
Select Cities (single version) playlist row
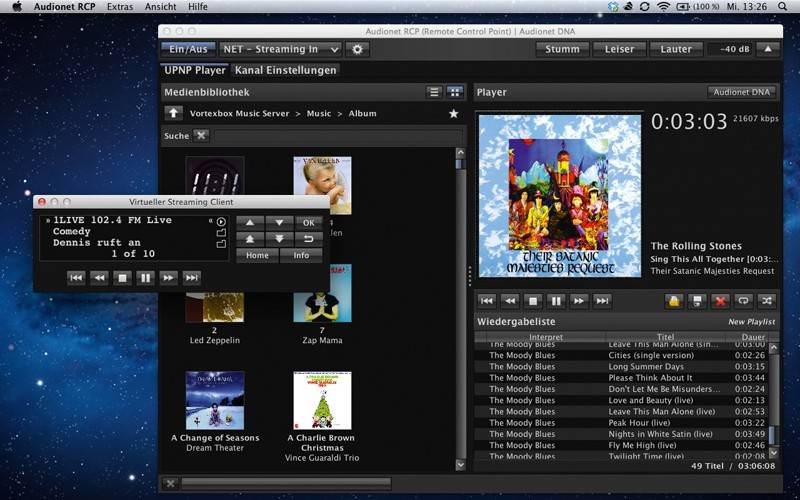(x=621, y=356)
